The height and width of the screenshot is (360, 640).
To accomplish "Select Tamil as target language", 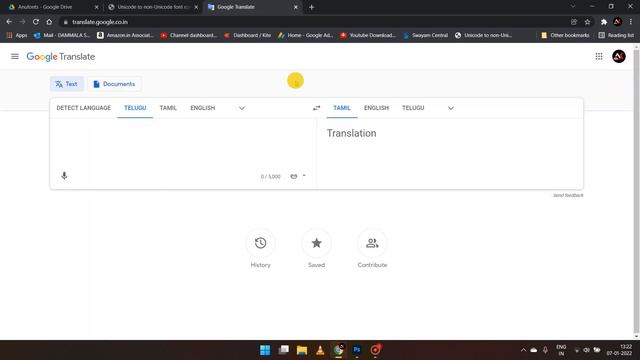I will [x=342, y=108].
